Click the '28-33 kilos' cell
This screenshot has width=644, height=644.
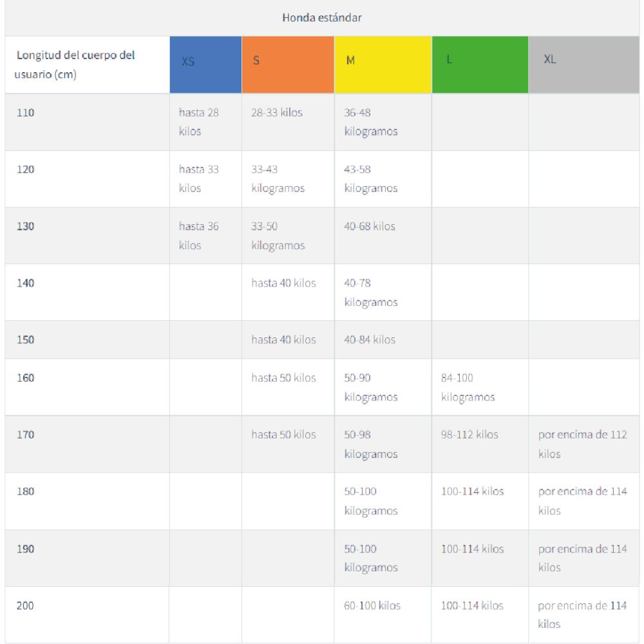click(x=277, y=113)
